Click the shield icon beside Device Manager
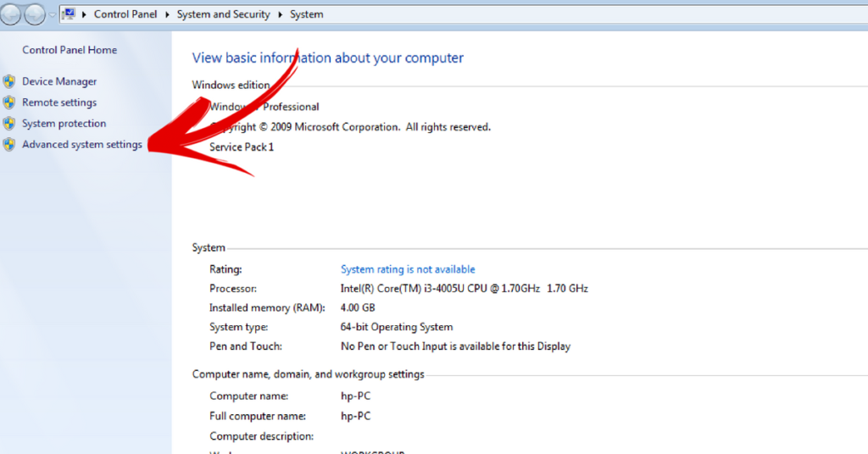Screen dimensions: 868x454 (8, 81)
